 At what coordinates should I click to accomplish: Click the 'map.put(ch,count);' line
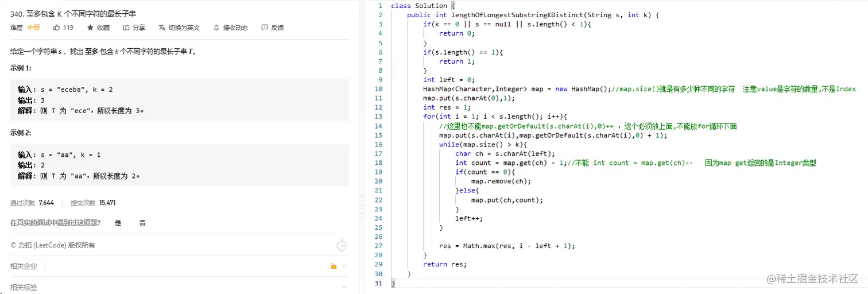click(x=507, y=200)
